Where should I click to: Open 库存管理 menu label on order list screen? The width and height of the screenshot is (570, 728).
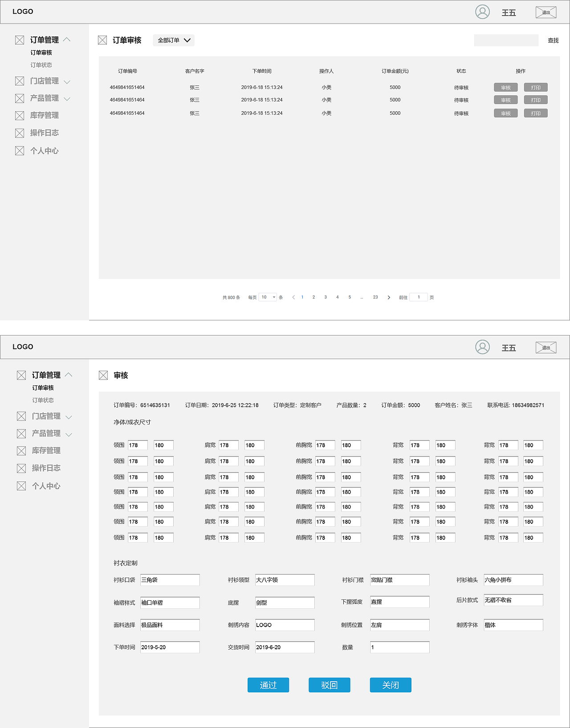[x=45, y=115]
